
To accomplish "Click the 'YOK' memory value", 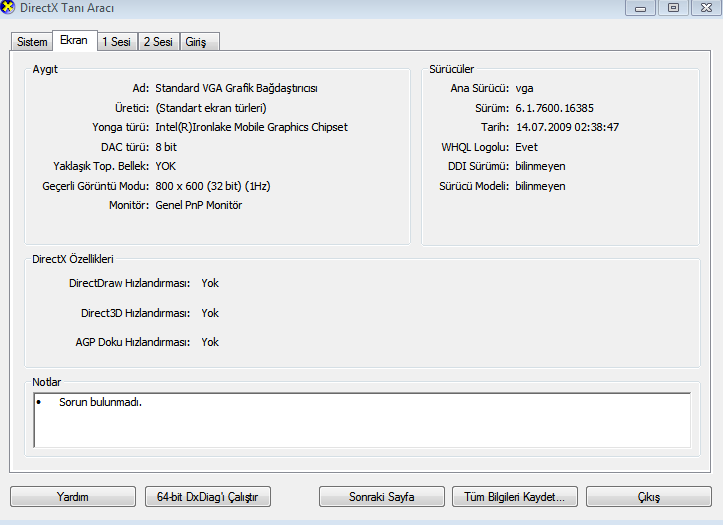I will (166, 166).
